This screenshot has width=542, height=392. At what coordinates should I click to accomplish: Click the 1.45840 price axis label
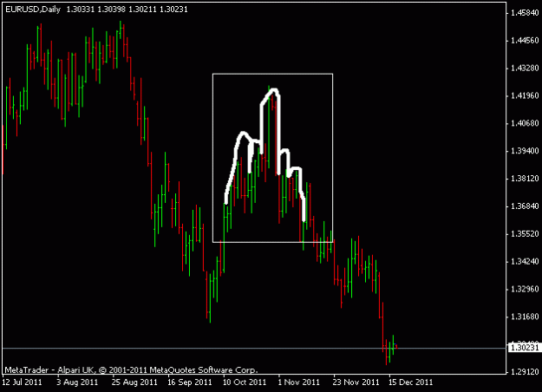pos(525,13)
